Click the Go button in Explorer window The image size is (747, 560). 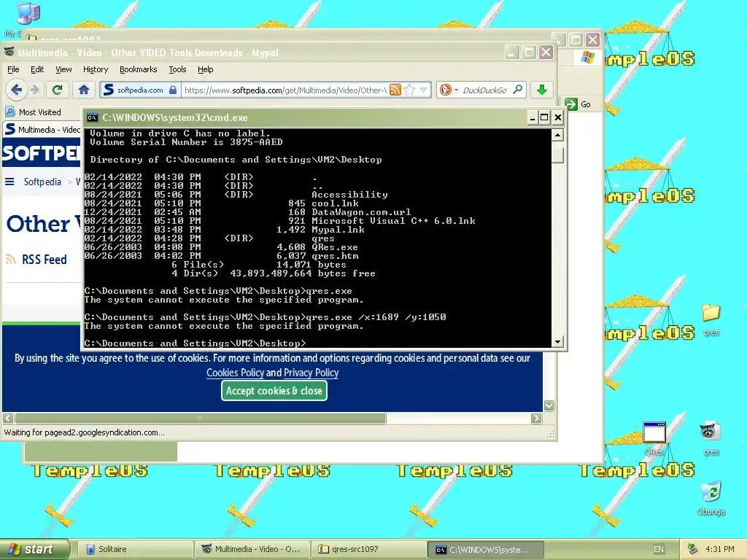click(578, 104)
